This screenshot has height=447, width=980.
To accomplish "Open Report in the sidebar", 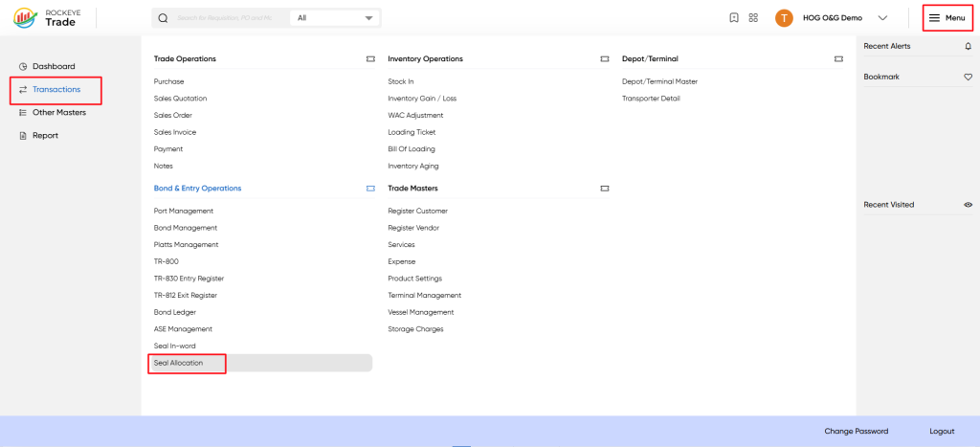I will (x=45, y=136).
